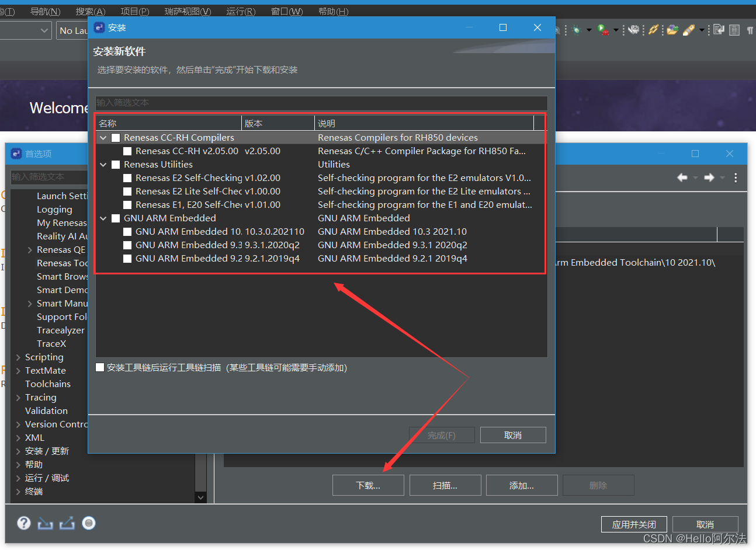Click the filter text input field
Viewport: 756px width, 550px height.
click(x=321, y=103)
